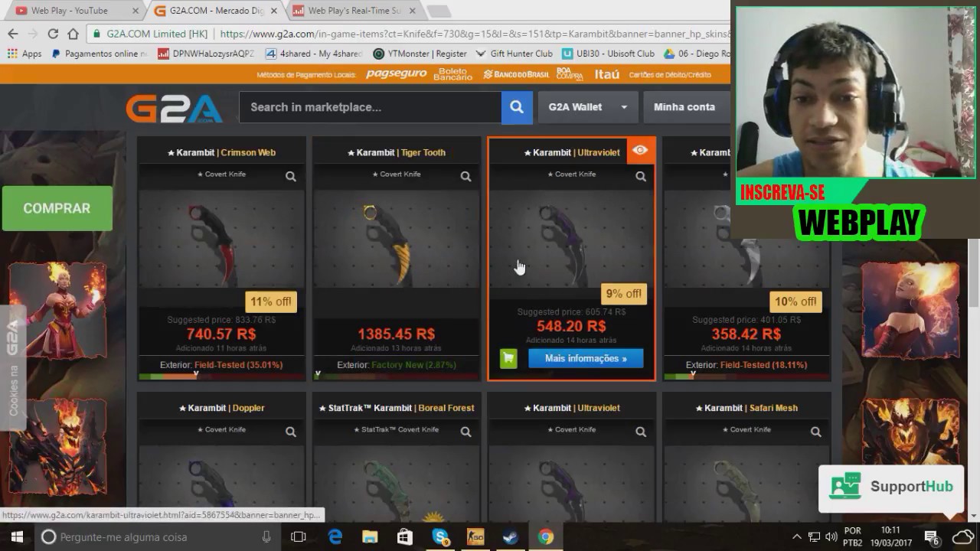Image resolution: width=980 pixels, height=551 pixels.
Task: Open the Karambit | Safari Mesh title link
Action: click(746, 408)
